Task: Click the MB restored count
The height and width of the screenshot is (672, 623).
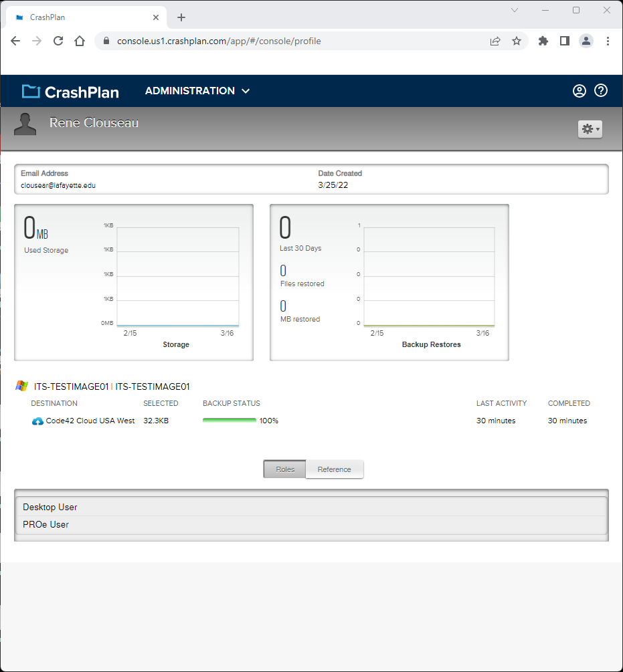Action: tap(283, 306)
